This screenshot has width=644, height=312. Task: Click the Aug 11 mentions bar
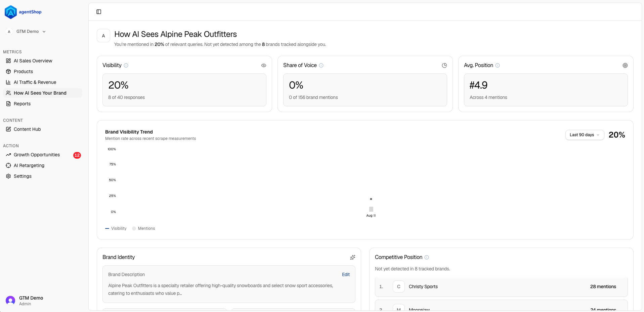tap(371, 209)
